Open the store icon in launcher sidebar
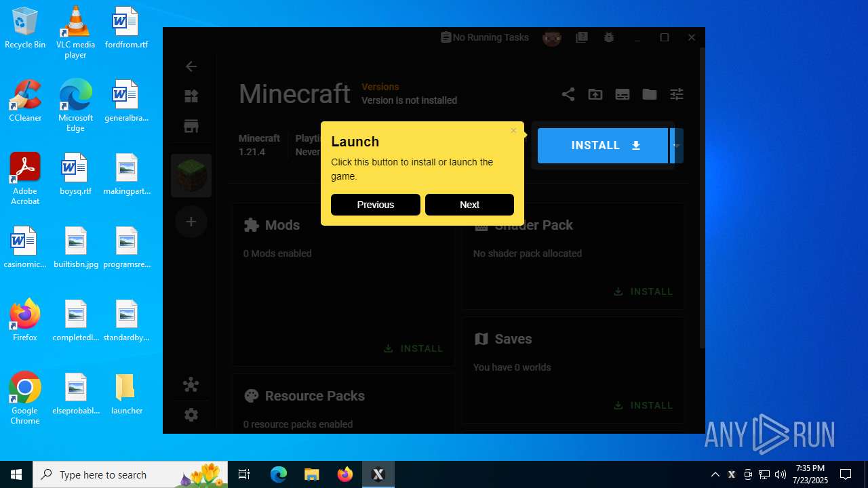The image size is (868, 488). [191, 126]
